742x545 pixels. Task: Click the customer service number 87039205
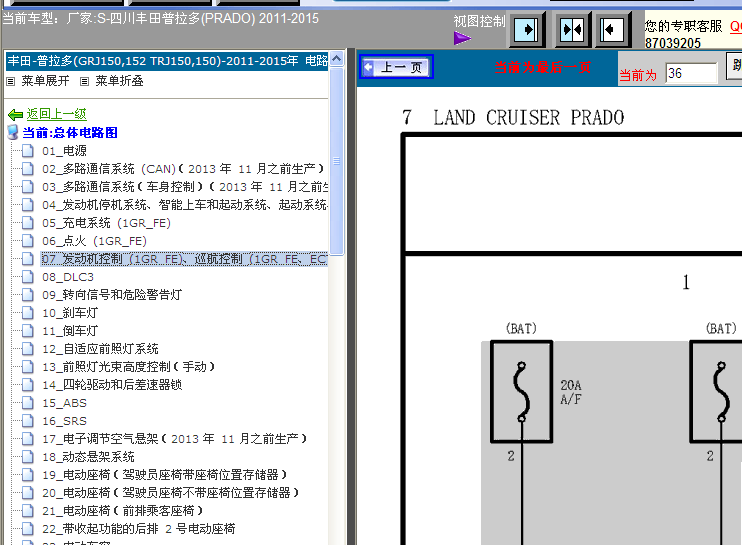(x=672, y=43)
